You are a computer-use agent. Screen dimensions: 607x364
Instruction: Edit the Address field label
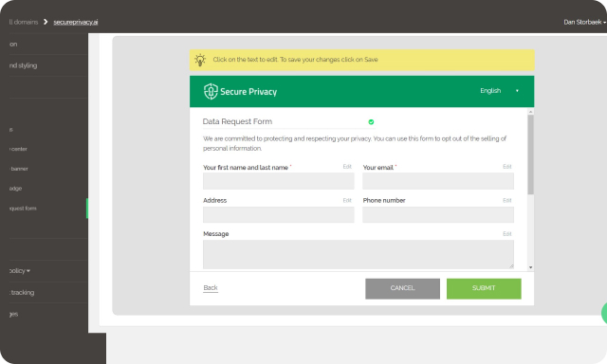347,200
